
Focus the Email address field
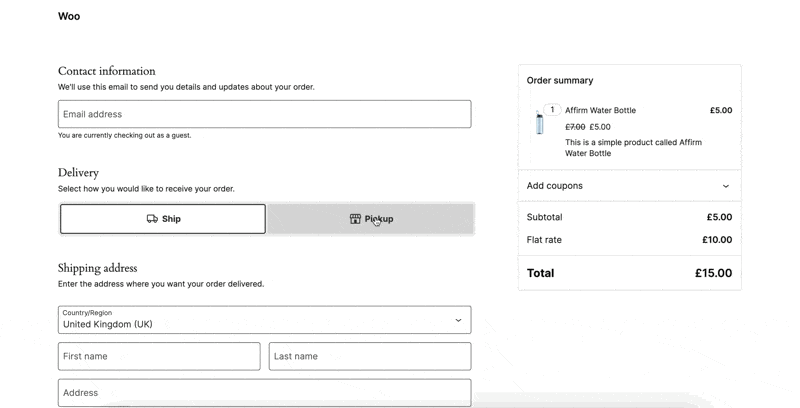coord(264,114)
